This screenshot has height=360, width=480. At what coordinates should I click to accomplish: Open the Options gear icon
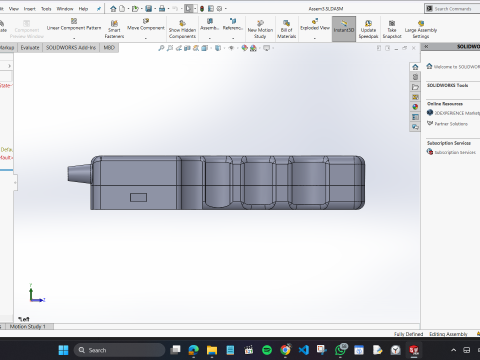219,9
